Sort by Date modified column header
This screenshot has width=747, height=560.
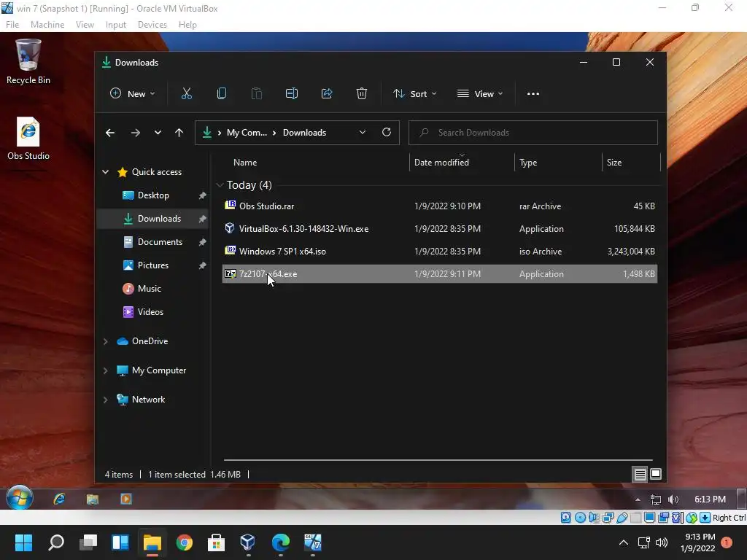pyautogui.click(x=441, y=163)
